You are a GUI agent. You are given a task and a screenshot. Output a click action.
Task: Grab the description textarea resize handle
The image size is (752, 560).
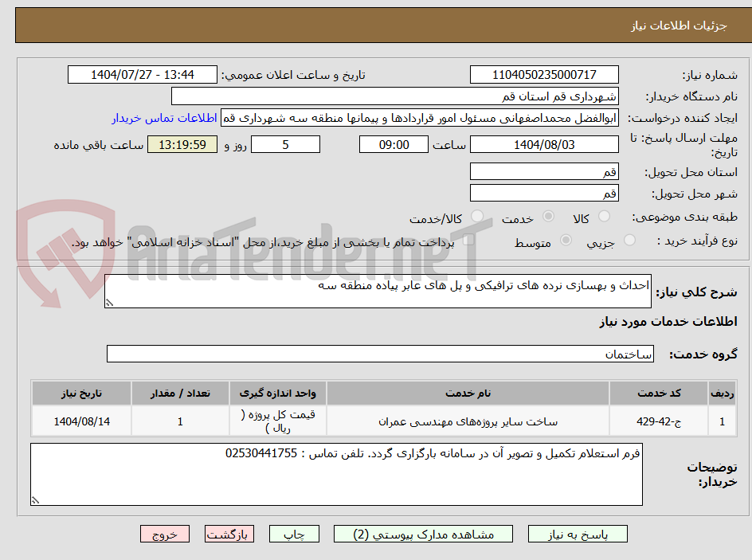(109, 303)
